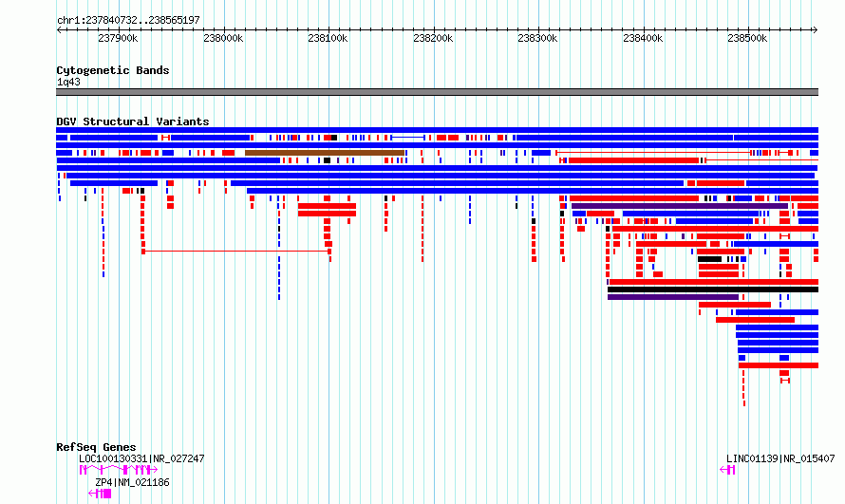The height and width of the screenshot is (504, 845).
Task: Click the left arrowhead of the ruler
Action: click(59, 30)
